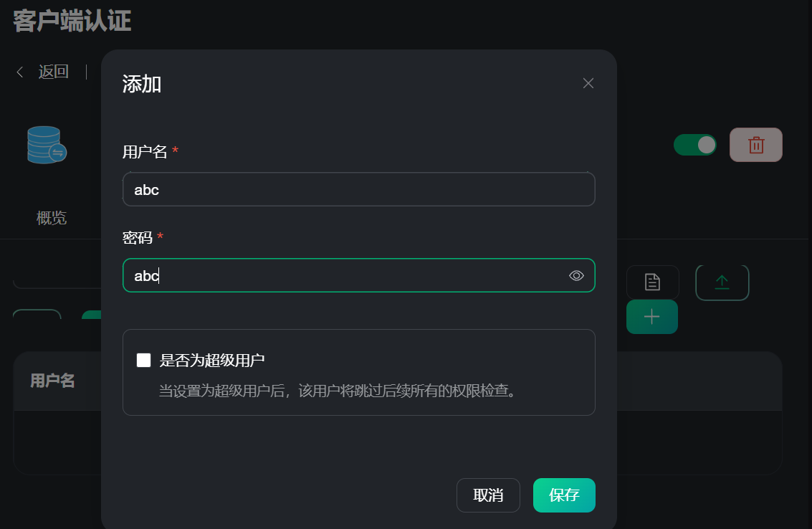Click the 用户名 table column header
Screen dimensions: 812x529
coord(52,381)
